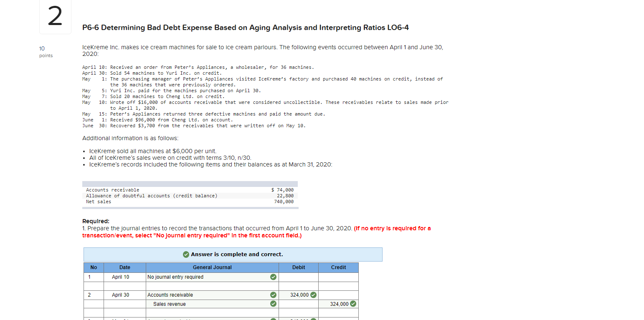Open the 'No journal entry required' account field

[200, 277]
